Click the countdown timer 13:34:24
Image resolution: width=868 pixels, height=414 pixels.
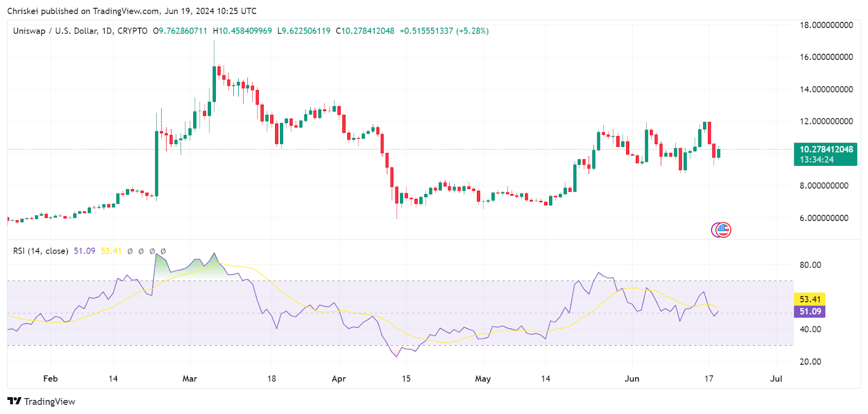[816, 160]
